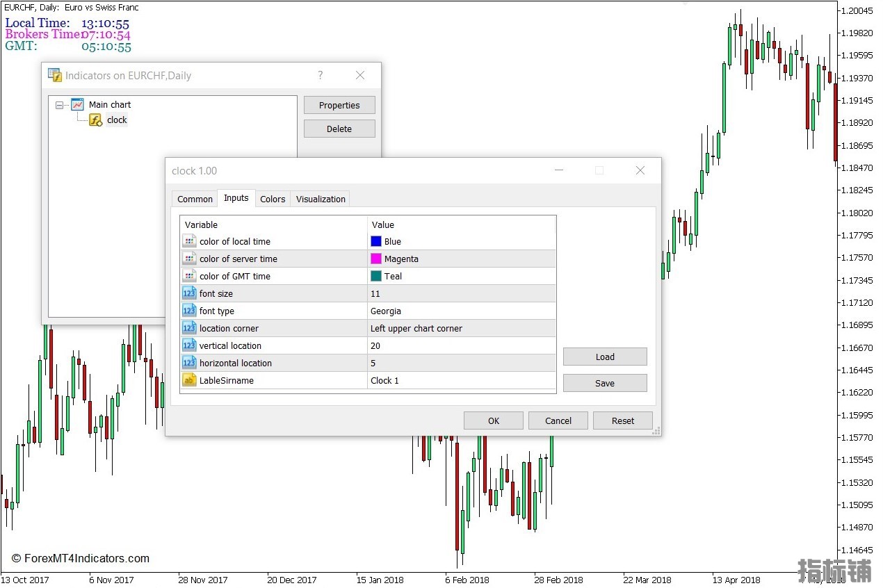Viewport: 883px width, 588px height.
Task: Switch to the Common tab
Action: point(195,199)
